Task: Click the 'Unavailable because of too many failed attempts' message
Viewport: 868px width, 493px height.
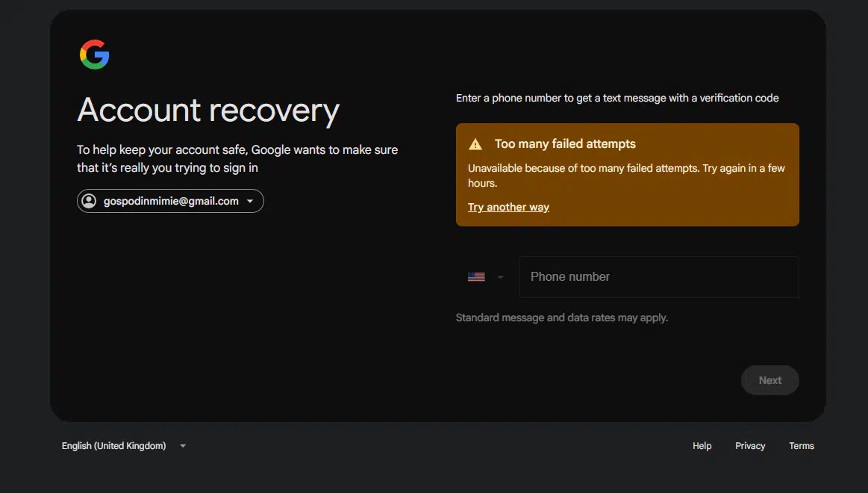Action: point(626,176)
